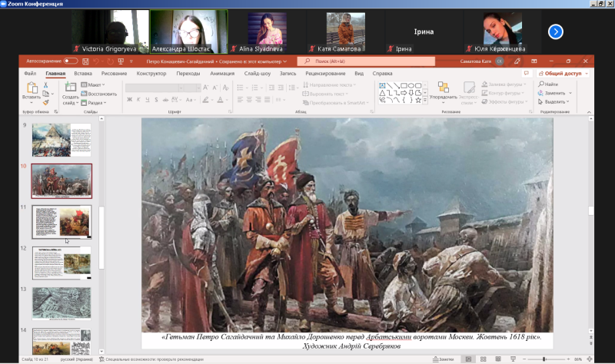Click the Undo arrow icon
This screenshot has height=364, width=615.
(96, 61)
